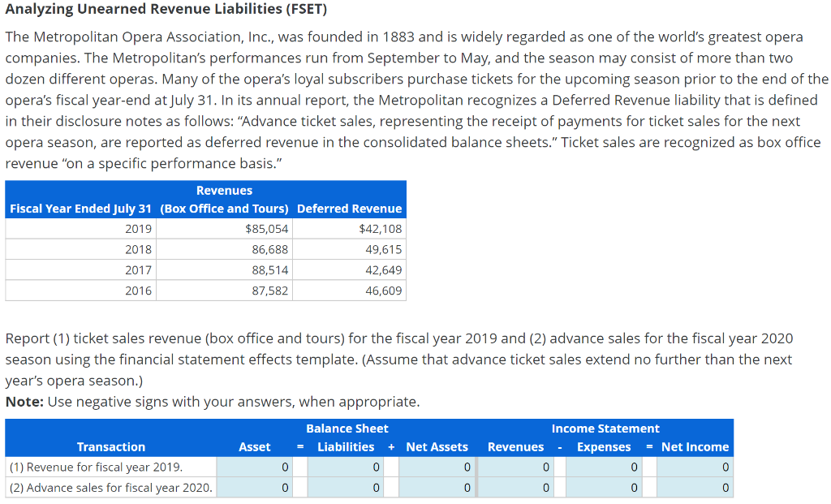
Task: Click the '(1) Revenue for fiscal year 2019.' label
Action: [96, 467]
